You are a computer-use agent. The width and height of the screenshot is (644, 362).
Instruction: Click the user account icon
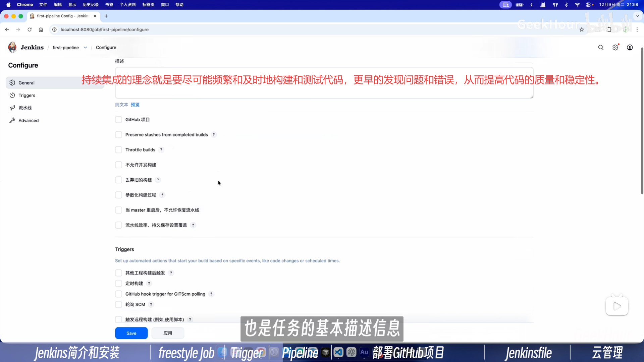click(630, 48)
